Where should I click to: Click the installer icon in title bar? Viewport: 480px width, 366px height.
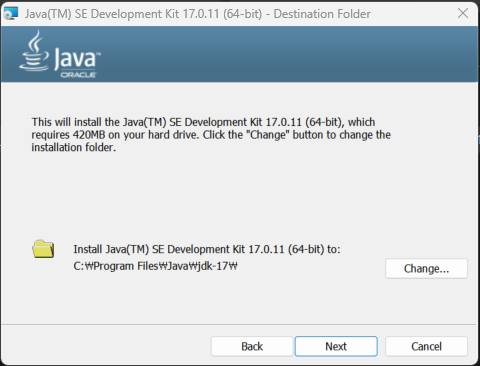(11, 14)
